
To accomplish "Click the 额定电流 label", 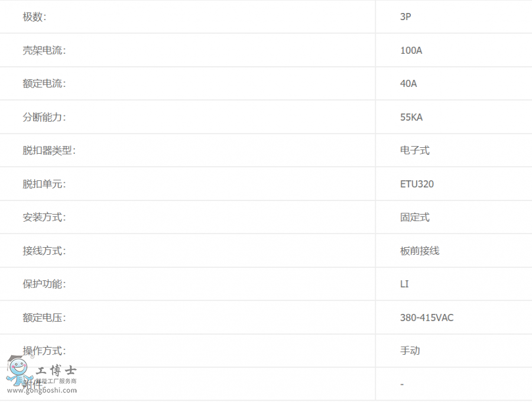I will coord(44,83).
